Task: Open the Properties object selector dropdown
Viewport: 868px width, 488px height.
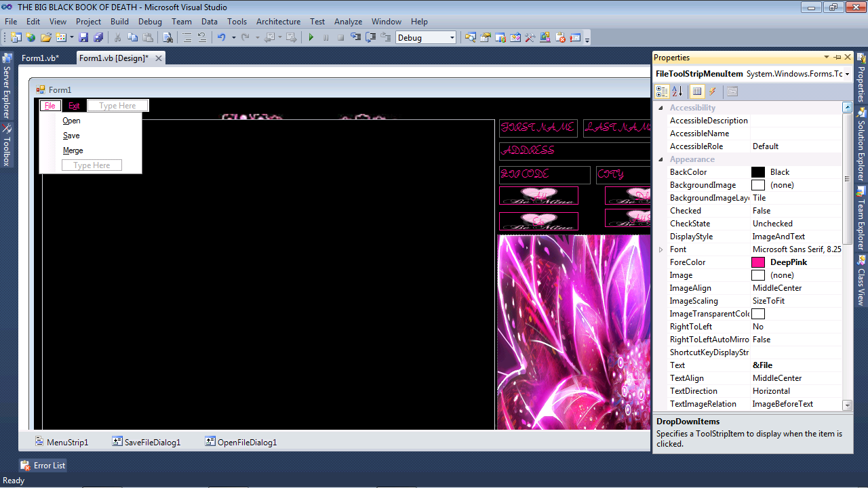Action: tap(848, 74)
